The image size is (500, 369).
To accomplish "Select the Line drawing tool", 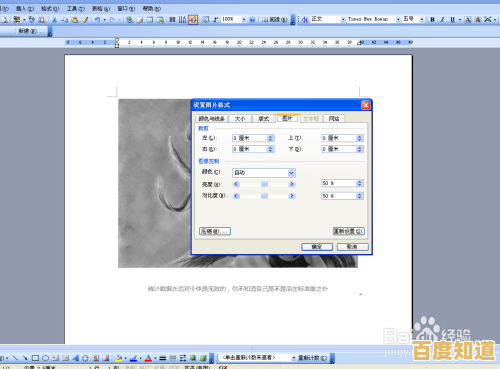I will [x=15, y=358].
